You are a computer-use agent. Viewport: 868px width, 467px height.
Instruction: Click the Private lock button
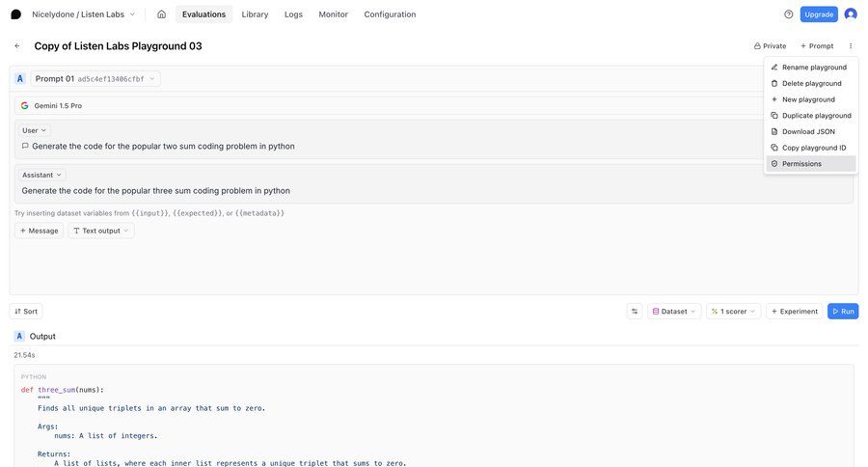point(770,46)
